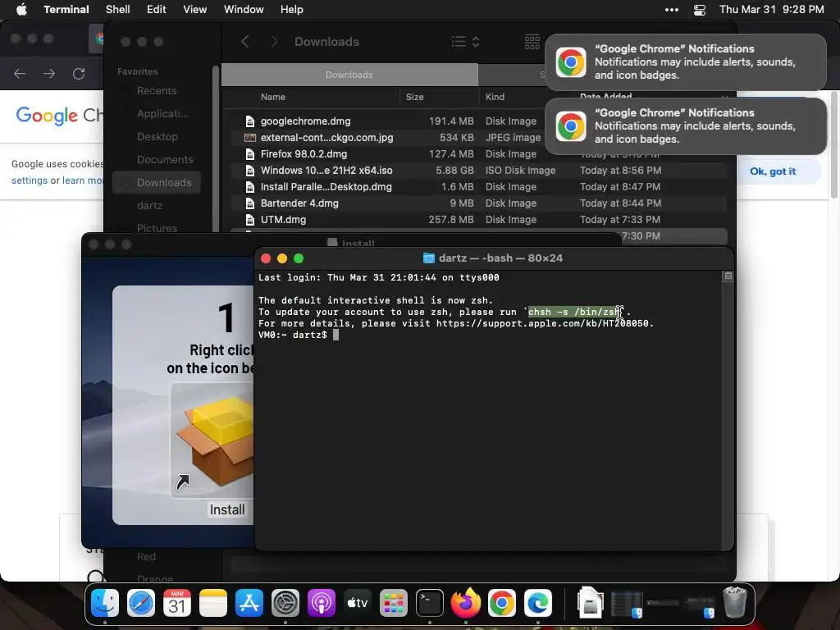Select UTM.dmg file
Viewport: 840px width, 630px height.
point(478,220)
